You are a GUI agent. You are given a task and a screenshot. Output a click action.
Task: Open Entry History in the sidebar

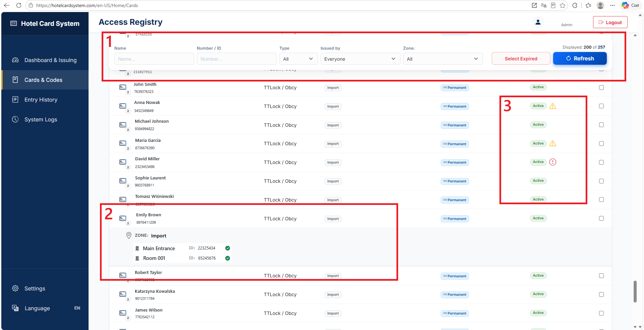coord(45,100)
